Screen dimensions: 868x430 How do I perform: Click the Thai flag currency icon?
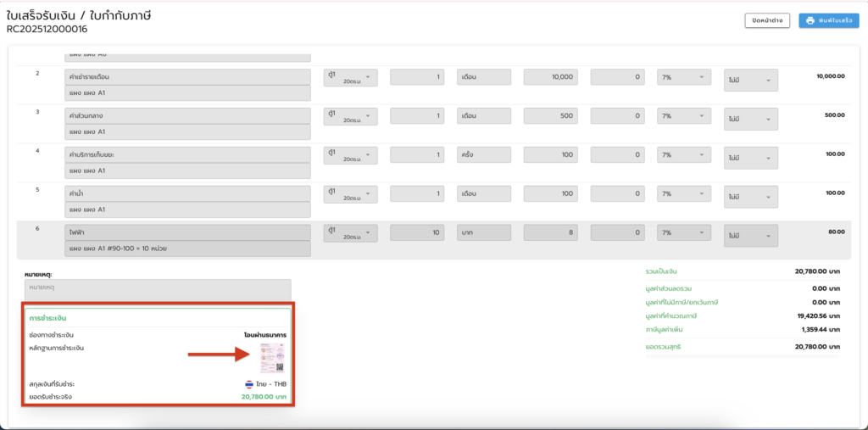coord(248,383)
